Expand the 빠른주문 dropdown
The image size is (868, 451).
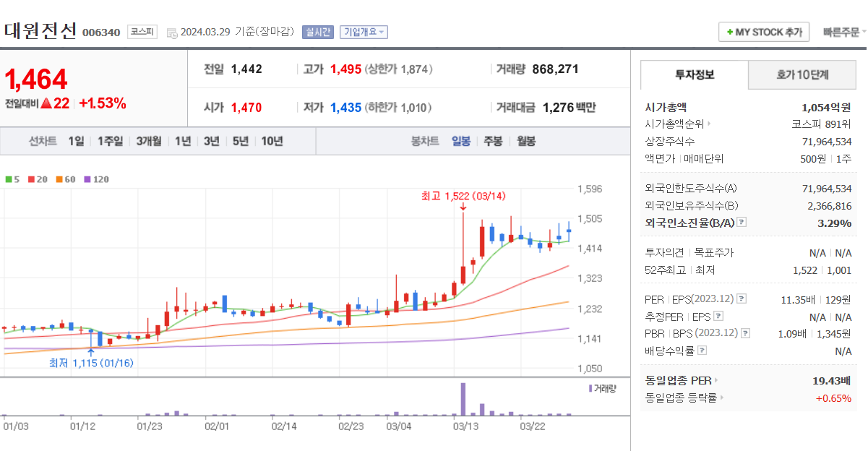pyautogui.click(x=845, y=32)
